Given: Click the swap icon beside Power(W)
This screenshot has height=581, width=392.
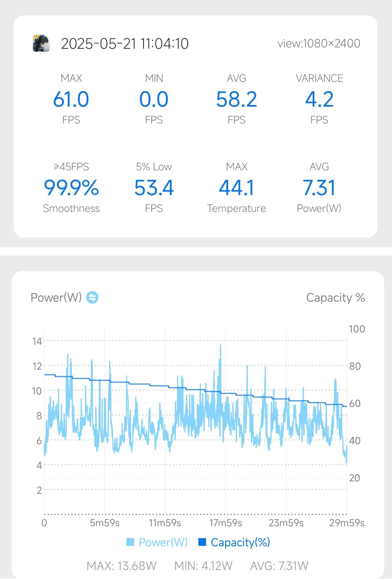Looking at the screenshot, I should (x=92, y=297).
